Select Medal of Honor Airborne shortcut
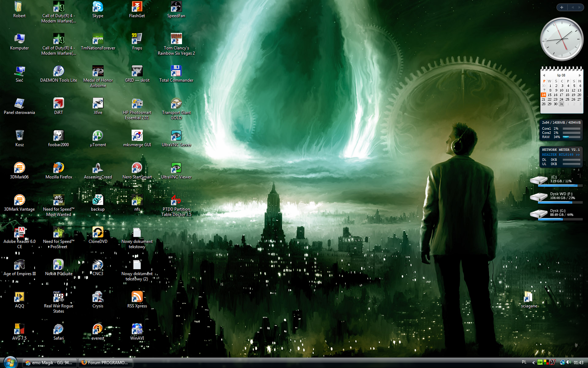The height and width of the screenshot is (368, 588). click(x=98, y=77)
